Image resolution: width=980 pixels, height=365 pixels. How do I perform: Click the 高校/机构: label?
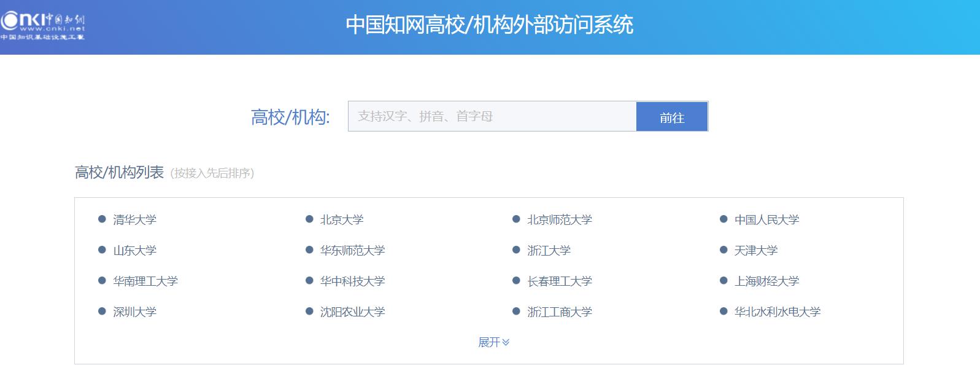(x=290, y=117)
